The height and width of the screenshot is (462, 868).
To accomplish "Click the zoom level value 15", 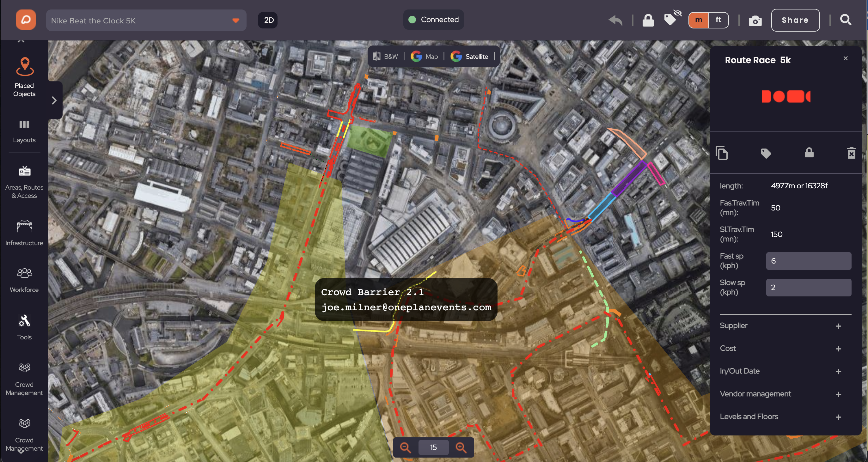I will click(x=433, y=447).
